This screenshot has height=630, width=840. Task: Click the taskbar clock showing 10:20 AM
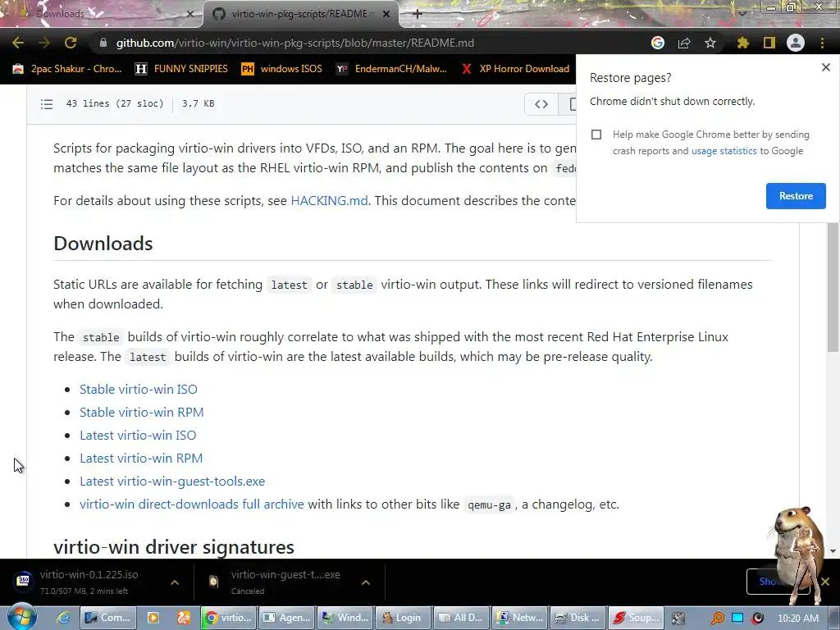(x=797, y=619)
